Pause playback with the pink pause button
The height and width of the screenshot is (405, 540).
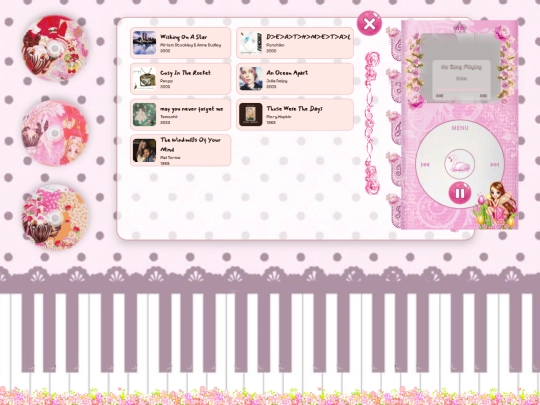point(460,193)
